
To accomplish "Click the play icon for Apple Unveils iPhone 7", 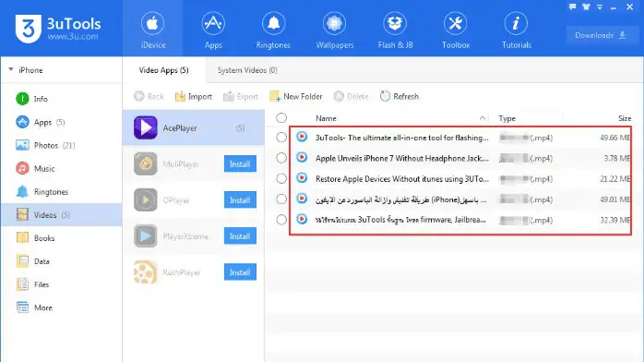I will pyautogui.click(x=302, y=157).
